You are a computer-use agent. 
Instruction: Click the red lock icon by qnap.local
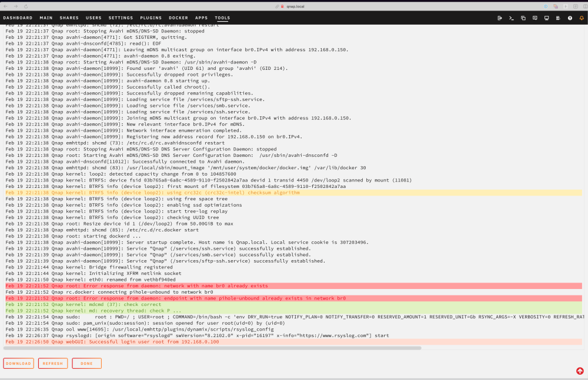282,6
